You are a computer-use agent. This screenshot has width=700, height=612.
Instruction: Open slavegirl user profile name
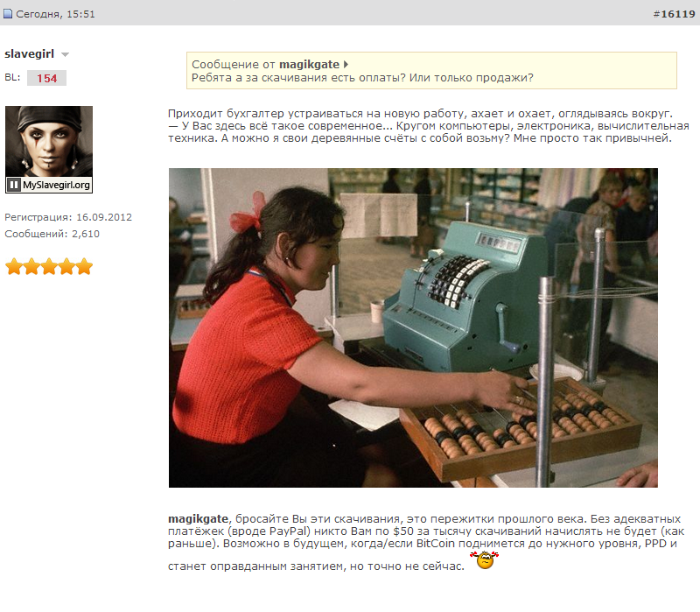[x=29, y=53]
